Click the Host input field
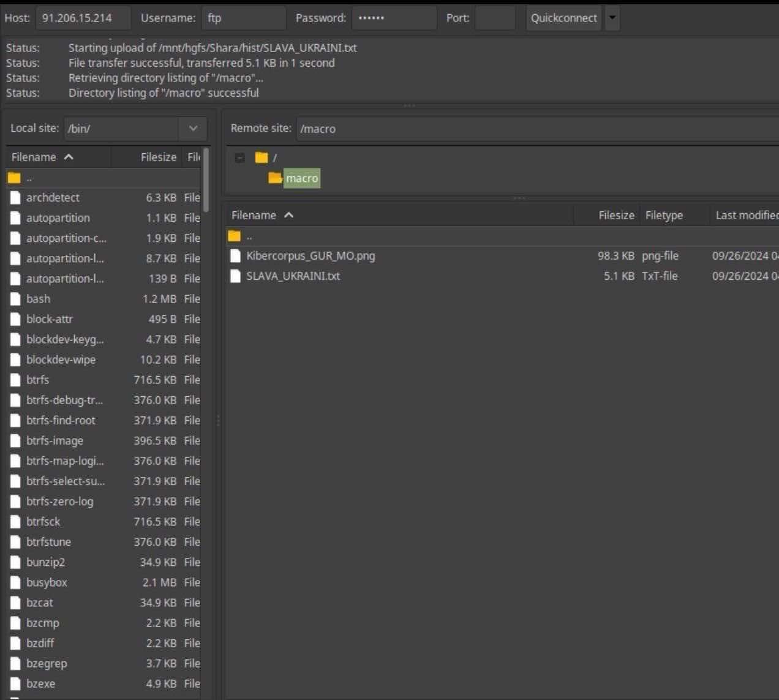Image resolution: width=779 pixels, height=700 pixels. pos(83,18)
